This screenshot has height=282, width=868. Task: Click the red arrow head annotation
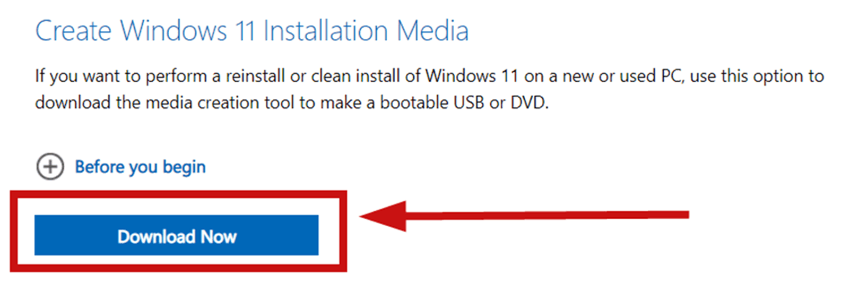click(x=383, y=216)
